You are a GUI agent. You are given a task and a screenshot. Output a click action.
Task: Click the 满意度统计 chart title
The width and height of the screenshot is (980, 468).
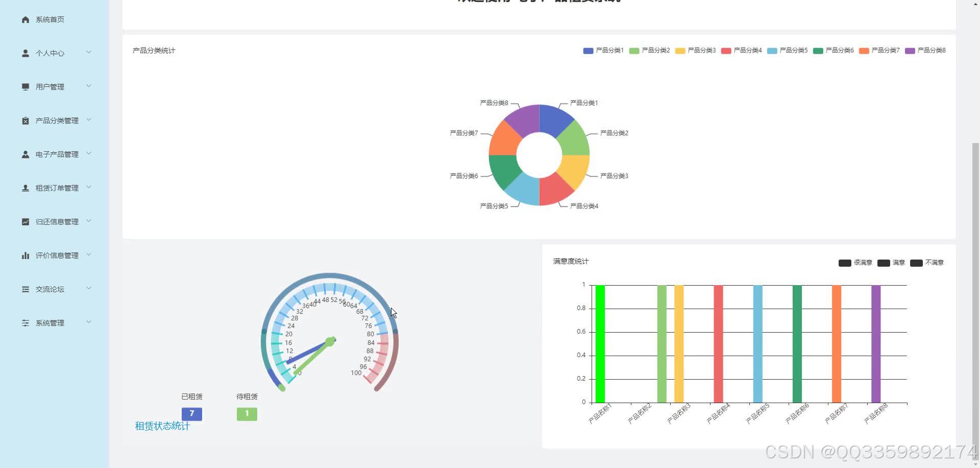(x=571, y=261)
